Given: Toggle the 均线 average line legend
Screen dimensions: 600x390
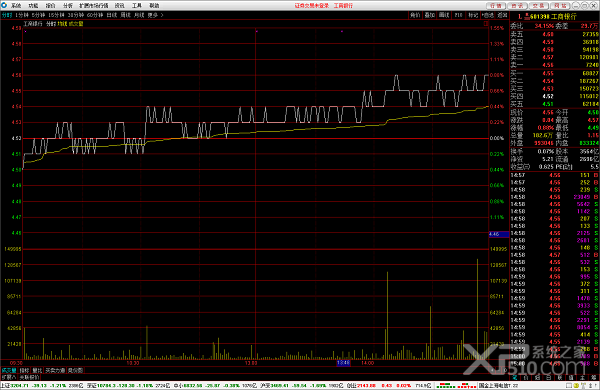Looking at the screenshot, I should pyautogui.click(x=62, y=24).
